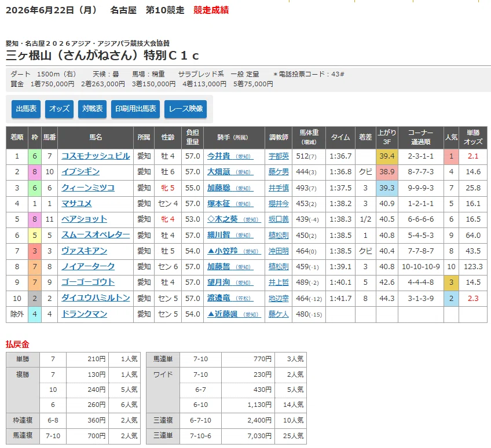Select 馬連単 payout 770円

click(248, 359)
